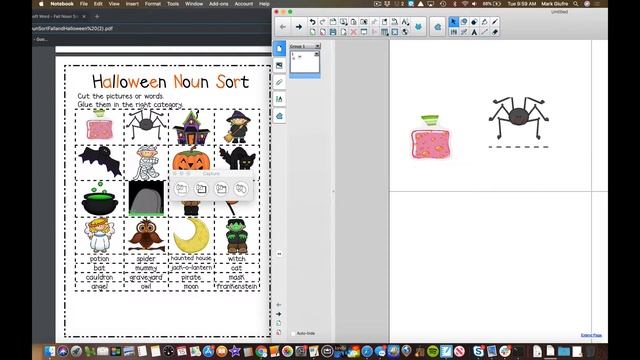Screen dimensions: 640x360
Task: Go to previous page with back arrow
Action: pos(283,27)
